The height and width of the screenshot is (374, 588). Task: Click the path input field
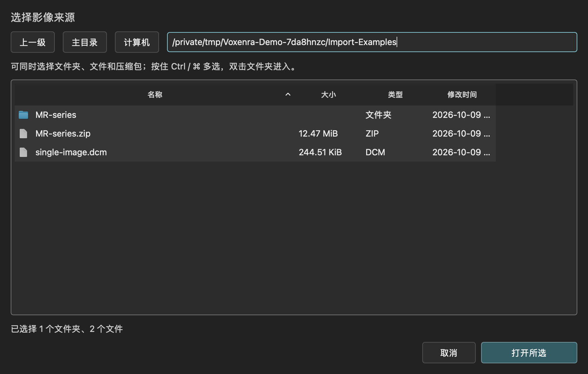coord(372,42)
